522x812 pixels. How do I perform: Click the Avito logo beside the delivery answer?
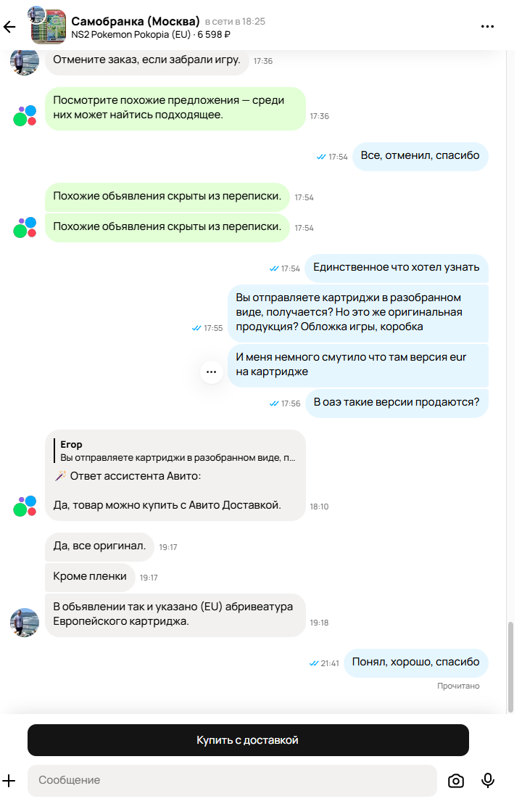coord(25,506)
